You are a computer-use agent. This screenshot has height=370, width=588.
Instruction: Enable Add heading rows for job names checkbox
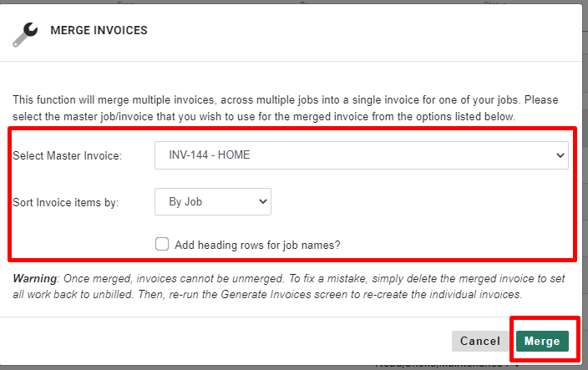162,244
